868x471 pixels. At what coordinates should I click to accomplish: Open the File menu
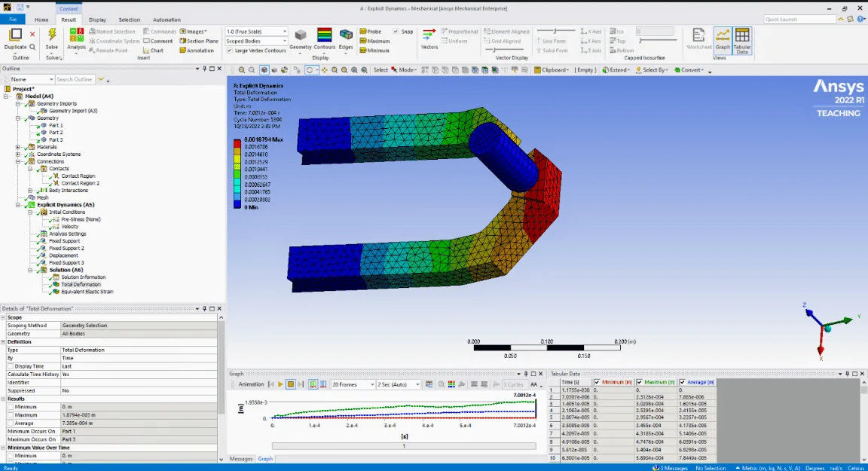[x=13, y=20]
